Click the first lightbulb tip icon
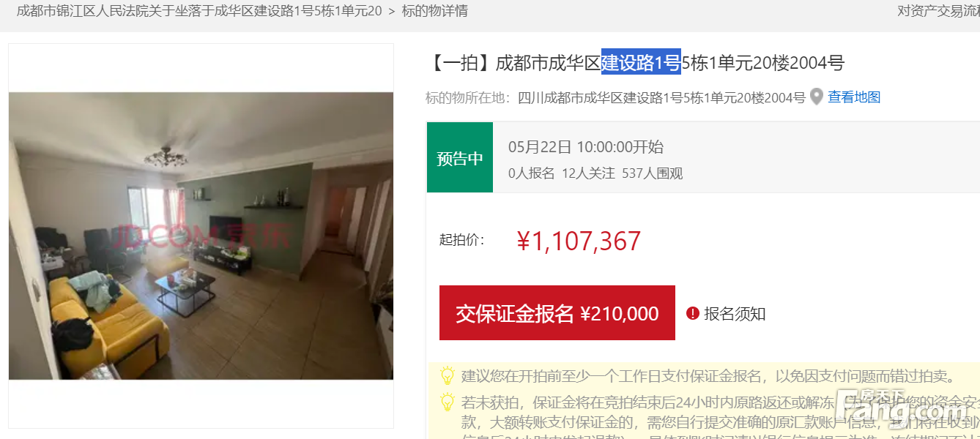This screenshot has height=439, width=980. pyautogui.click(x=448, y=376)
